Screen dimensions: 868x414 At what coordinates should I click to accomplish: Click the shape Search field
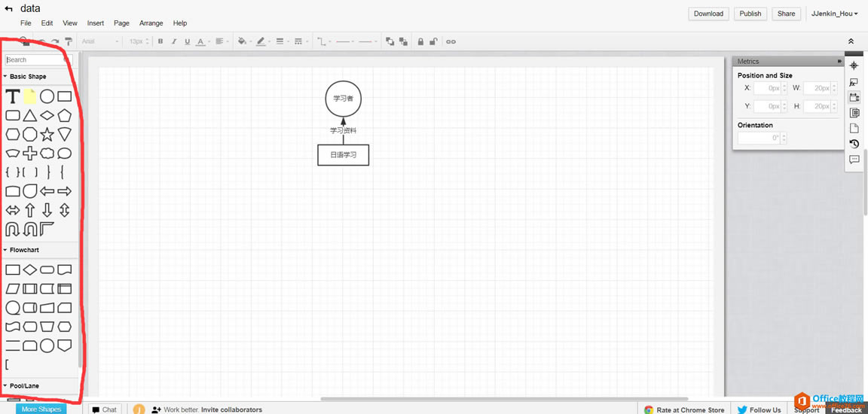38,59
